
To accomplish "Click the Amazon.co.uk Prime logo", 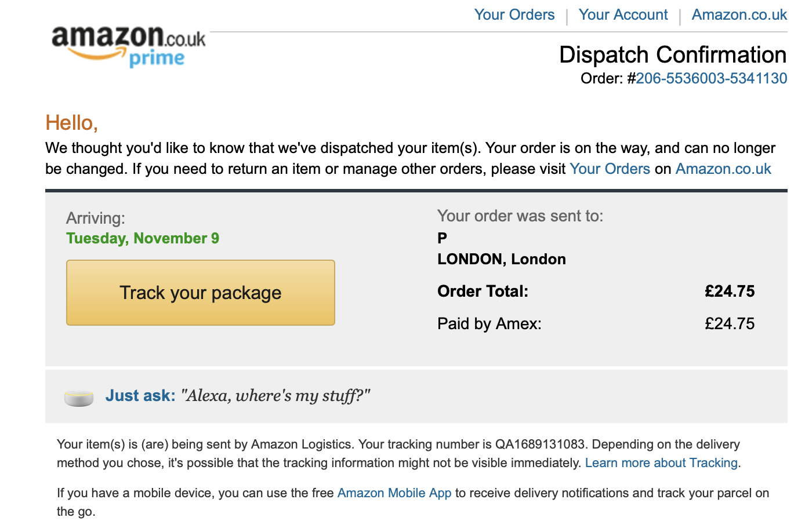I will click(x=128, y=46).
